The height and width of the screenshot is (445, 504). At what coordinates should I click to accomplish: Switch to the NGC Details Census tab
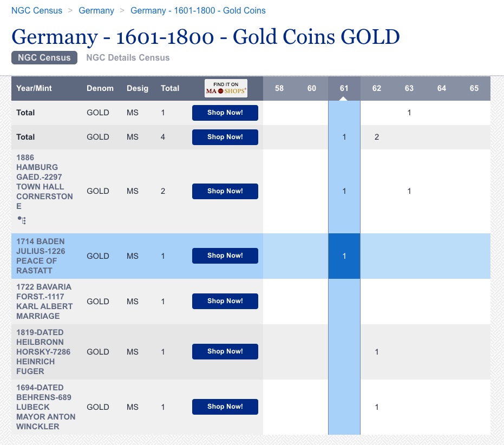coord(128,57)
